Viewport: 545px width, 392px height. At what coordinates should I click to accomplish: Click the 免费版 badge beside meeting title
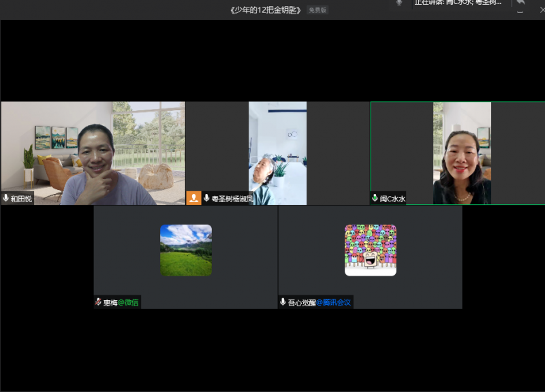click(317, 10)
